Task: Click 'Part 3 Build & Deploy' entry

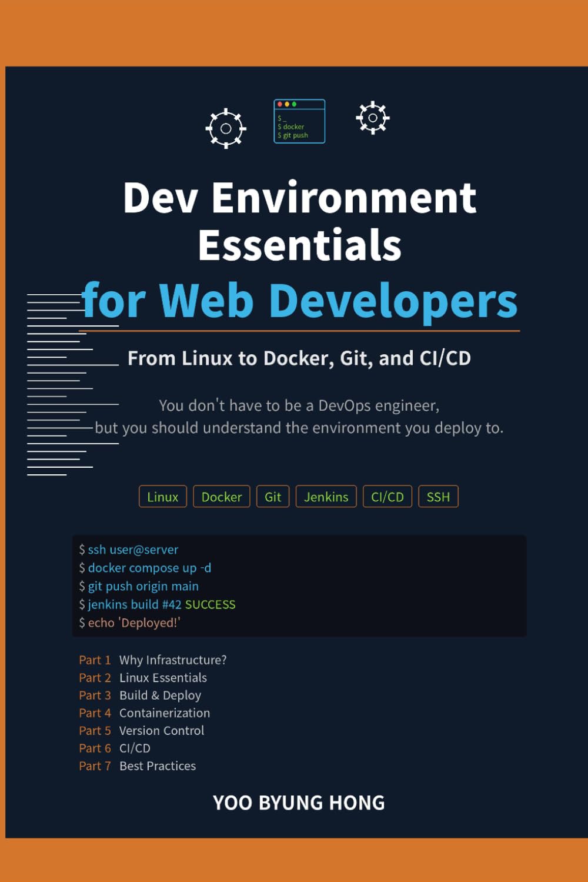Action: pyautogui.click(x=140, y=695)
